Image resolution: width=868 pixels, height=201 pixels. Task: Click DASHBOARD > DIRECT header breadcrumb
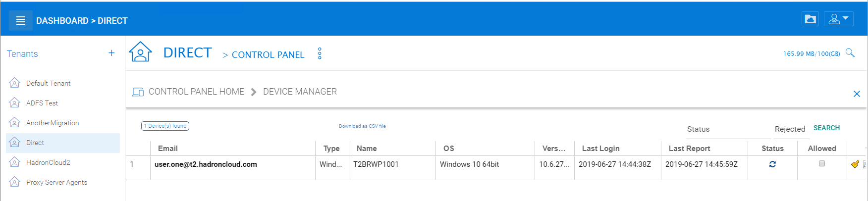[82, 21]
